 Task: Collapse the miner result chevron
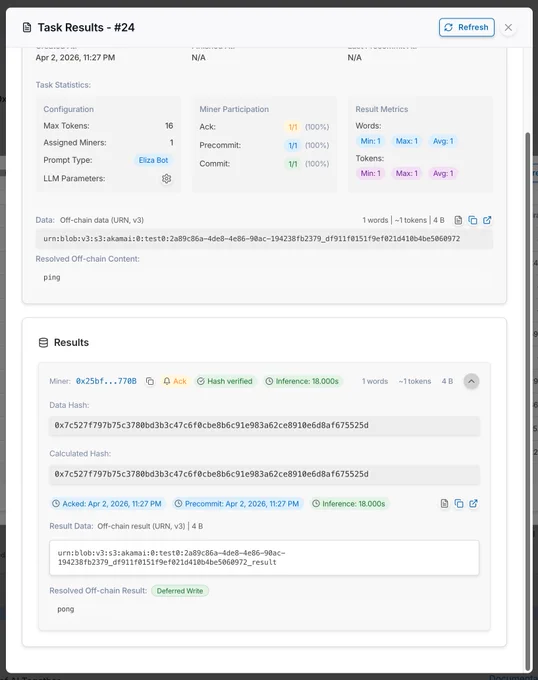471,381
